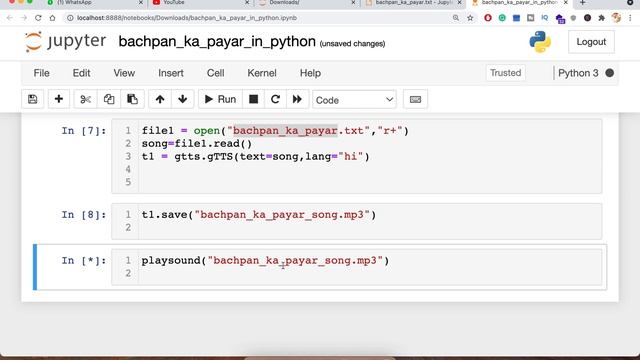Screen dimensions: 640x360
Task: Run the selected cell
Action: [220, 99]
